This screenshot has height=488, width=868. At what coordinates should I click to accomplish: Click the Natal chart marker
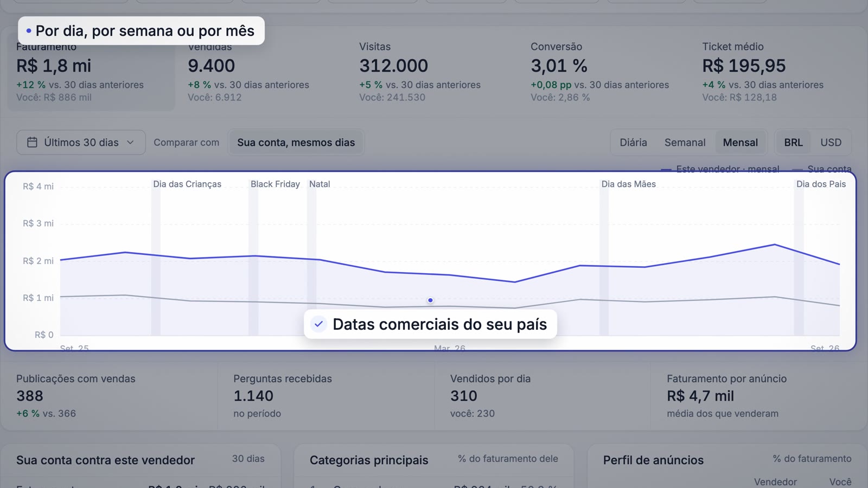320,184
